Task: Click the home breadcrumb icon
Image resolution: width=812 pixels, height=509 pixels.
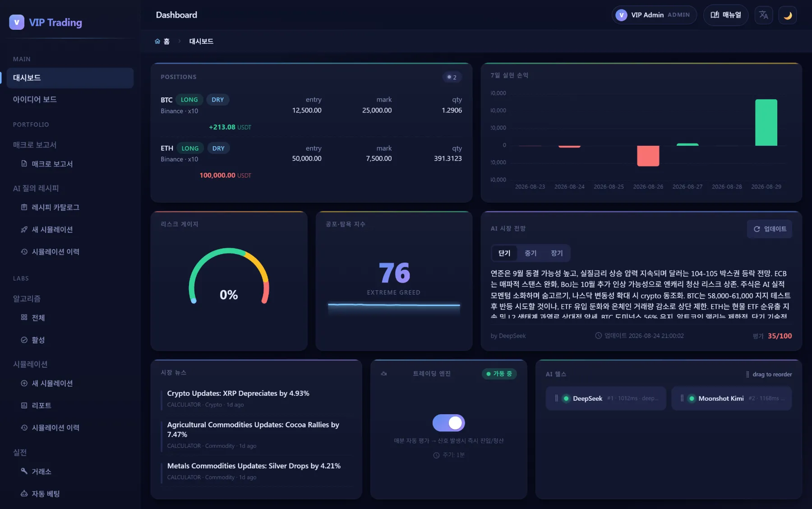Action: [157, 42]
